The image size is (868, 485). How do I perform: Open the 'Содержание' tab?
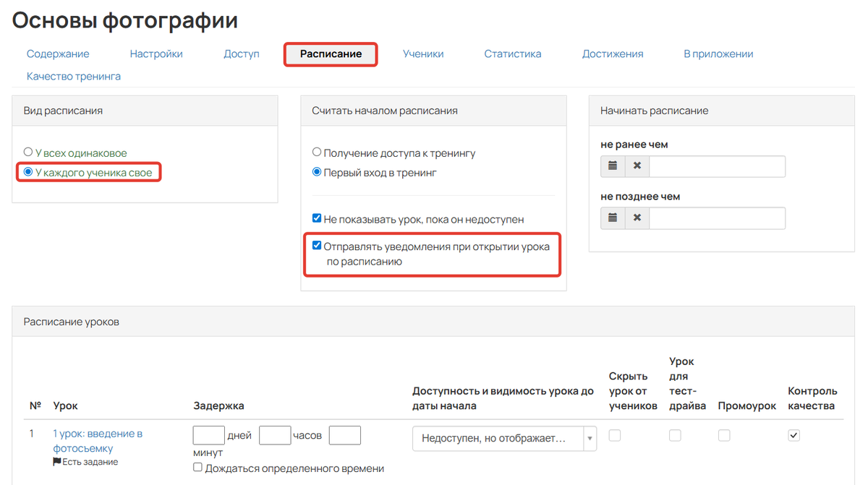click(x=58, y=54)
